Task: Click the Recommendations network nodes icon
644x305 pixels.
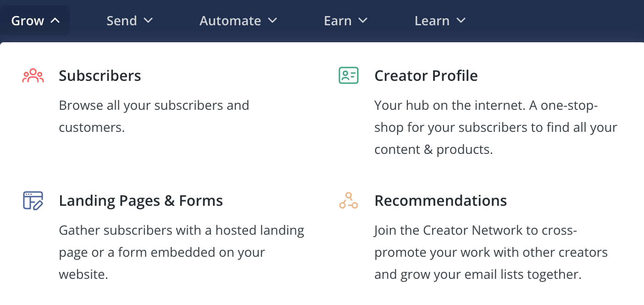Action: (x=349, y=201)
